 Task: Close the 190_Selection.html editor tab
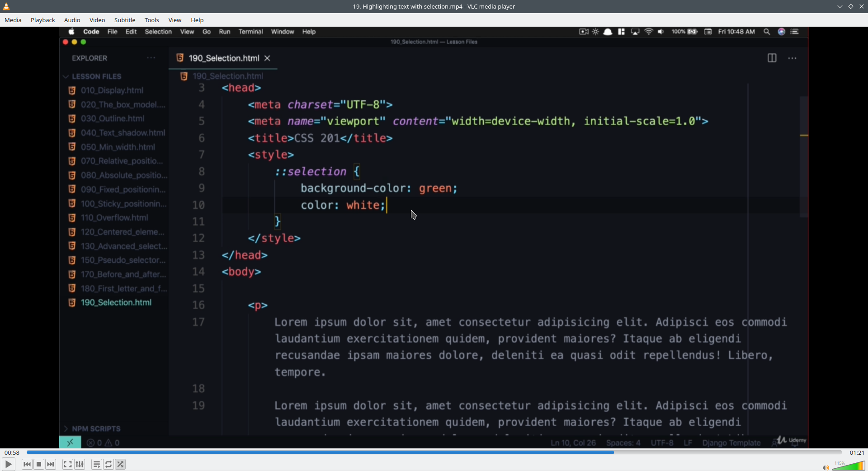pyautogui.click(x=268, y=58)
